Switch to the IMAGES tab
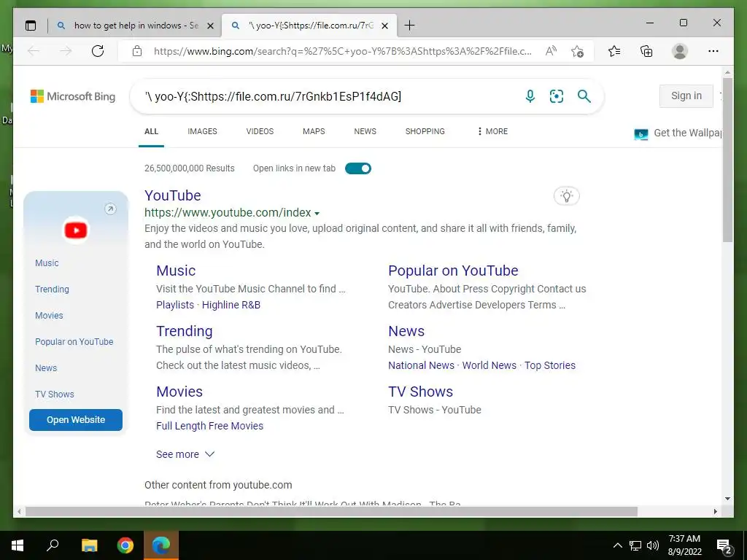This screenshot has height=560, width=747. click(203, 131)
